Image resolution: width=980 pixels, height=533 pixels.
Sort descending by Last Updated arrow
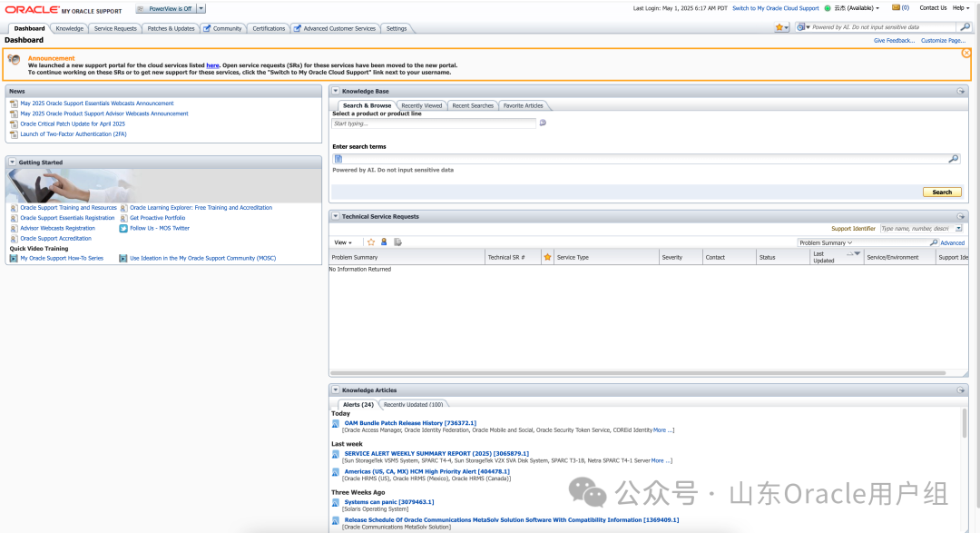tap(857, 253)
